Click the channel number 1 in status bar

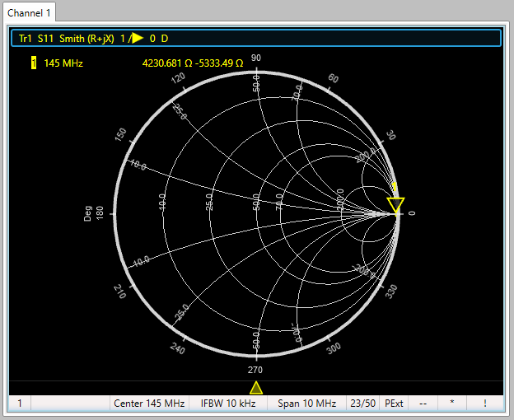click(19, 404)
